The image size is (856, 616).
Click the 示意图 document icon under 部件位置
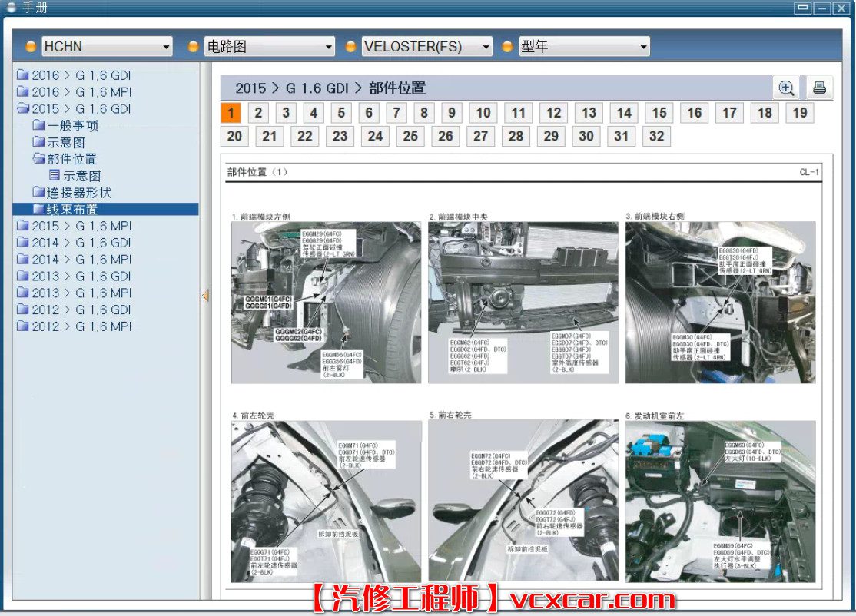tap(55, 176)
